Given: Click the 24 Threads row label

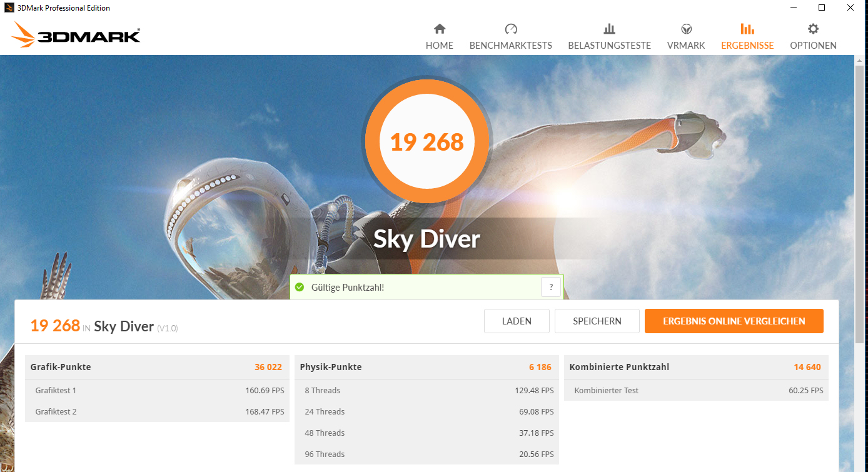Looking at the screenshot, I should coord(325,412).
